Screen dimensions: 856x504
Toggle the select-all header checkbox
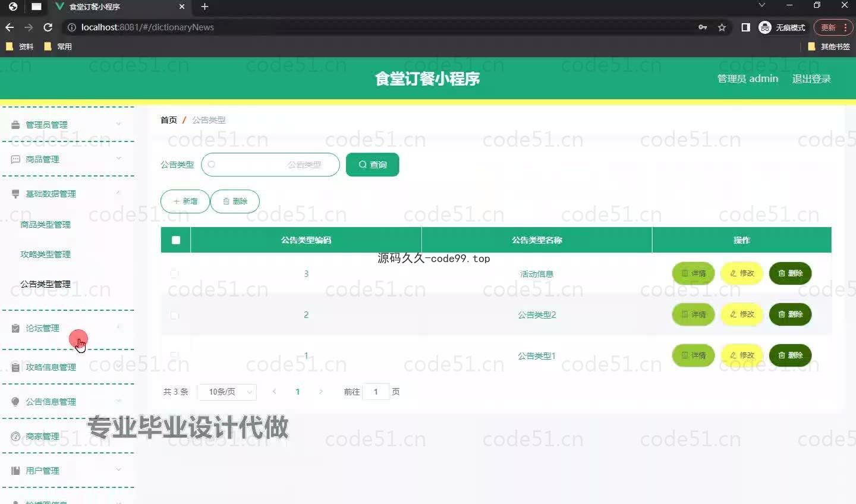pos(175,240)
